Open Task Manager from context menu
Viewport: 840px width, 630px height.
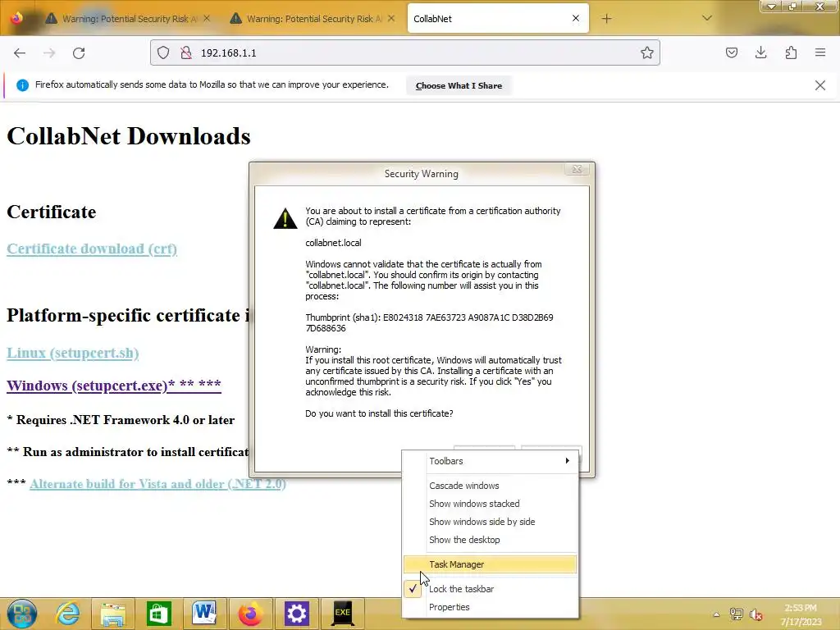coord(491,564)
